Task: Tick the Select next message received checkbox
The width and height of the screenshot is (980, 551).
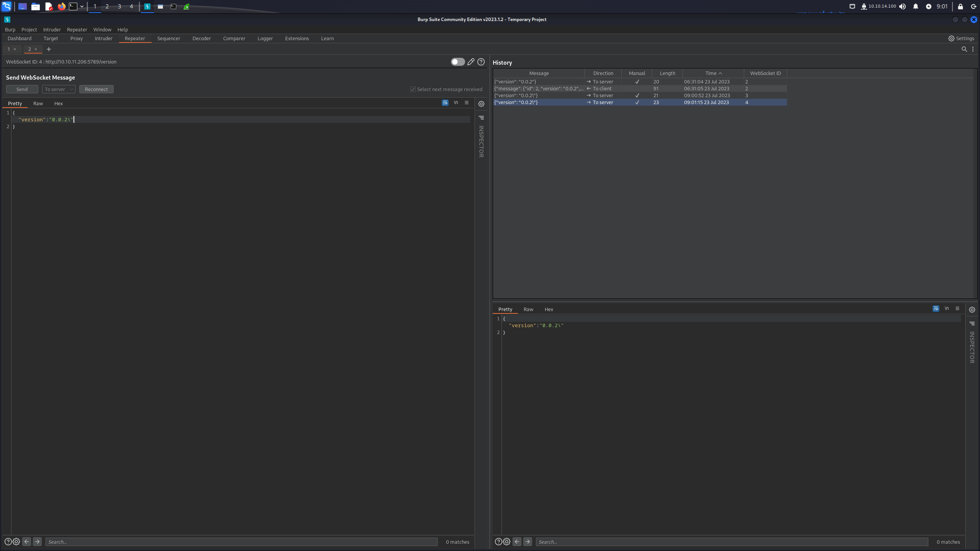Action: [413, 89]
